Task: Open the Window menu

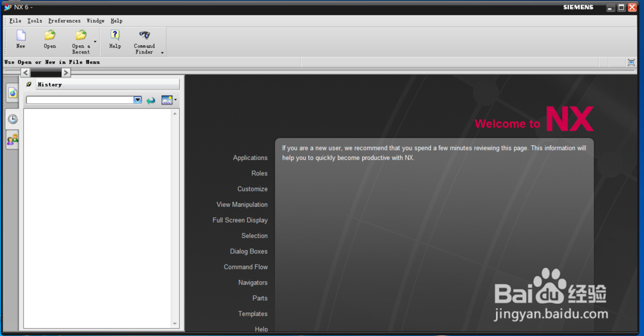Action: click(x=95, y=21)
